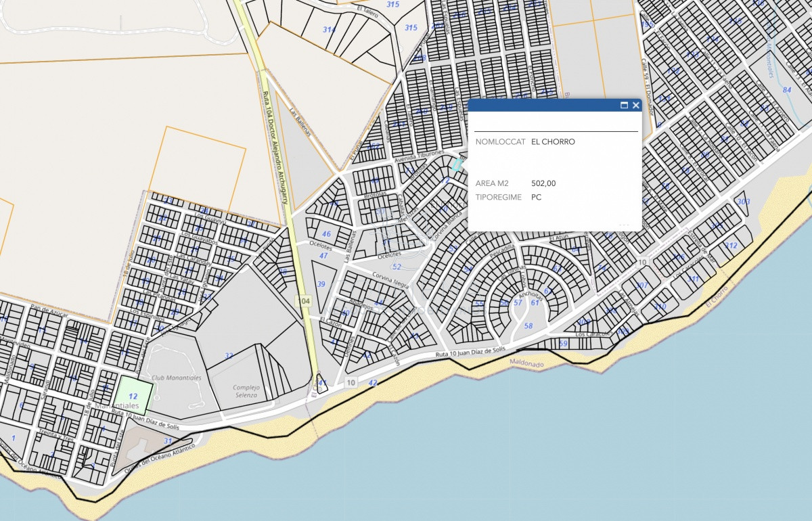Select the PC regime value
The height and width of the screenshot is (521, 812).
tap(537, 198)
